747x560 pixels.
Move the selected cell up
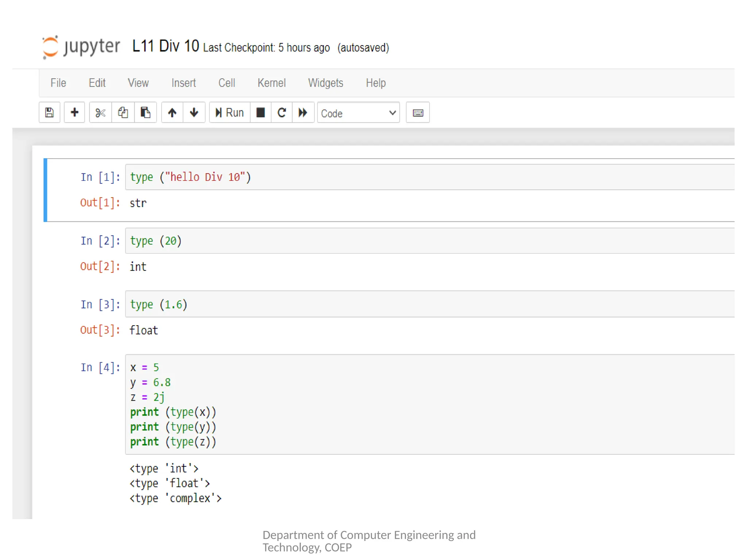(172, 113)
